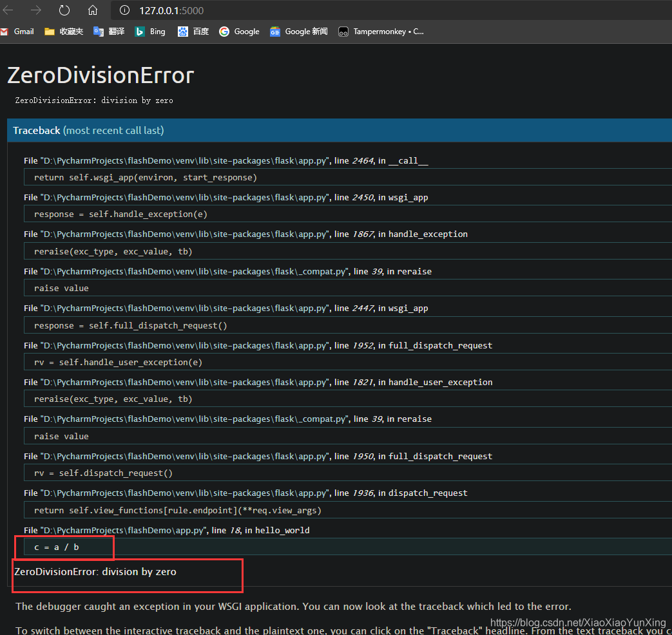
Task: Click the browser back arrow
Action: [x=8, y=10]
